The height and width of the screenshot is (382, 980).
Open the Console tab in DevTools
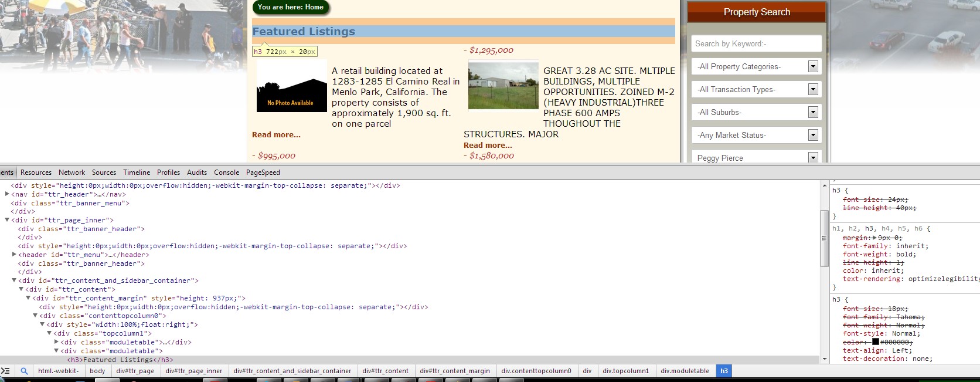pyautogui.click(x=226, y=173)
